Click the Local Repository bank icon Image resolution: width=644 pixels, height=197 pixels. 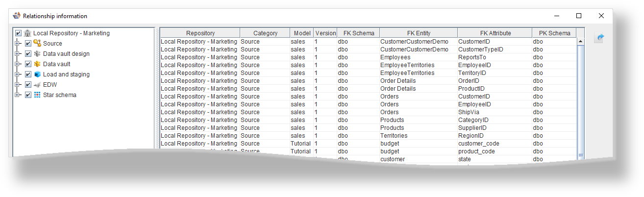(x=27, y=33)
